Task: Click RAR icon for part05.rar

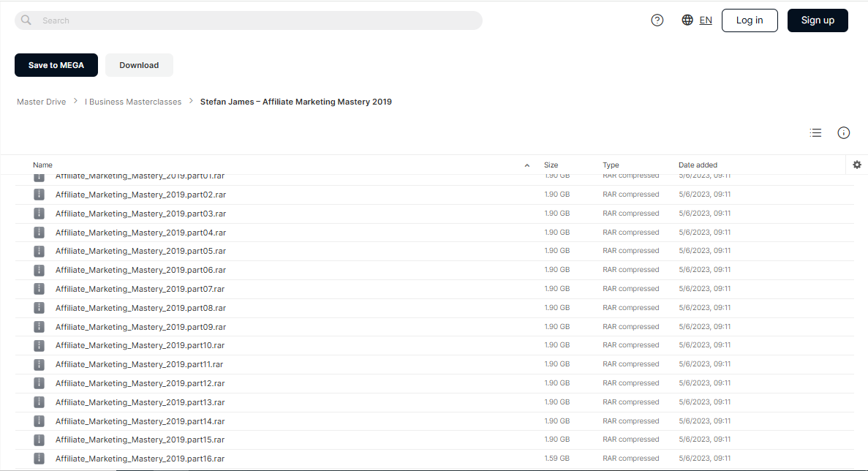Action: (39, 252)
